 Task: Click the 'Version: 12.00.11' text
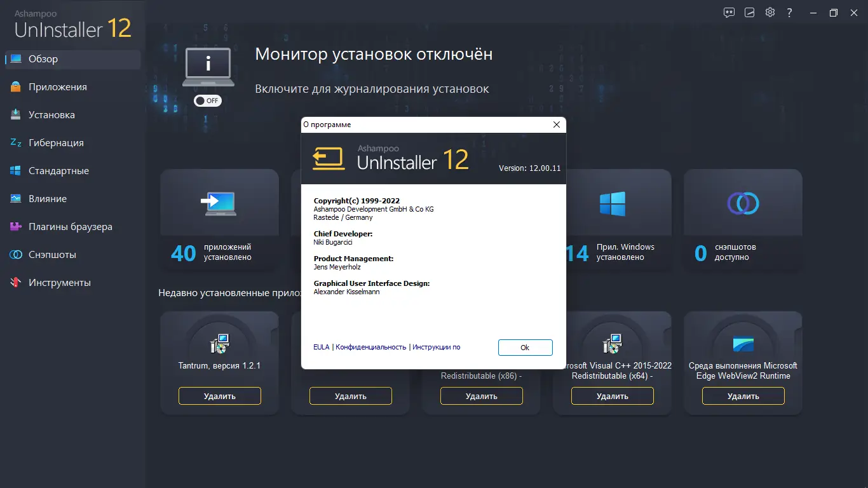pos(530,168)
